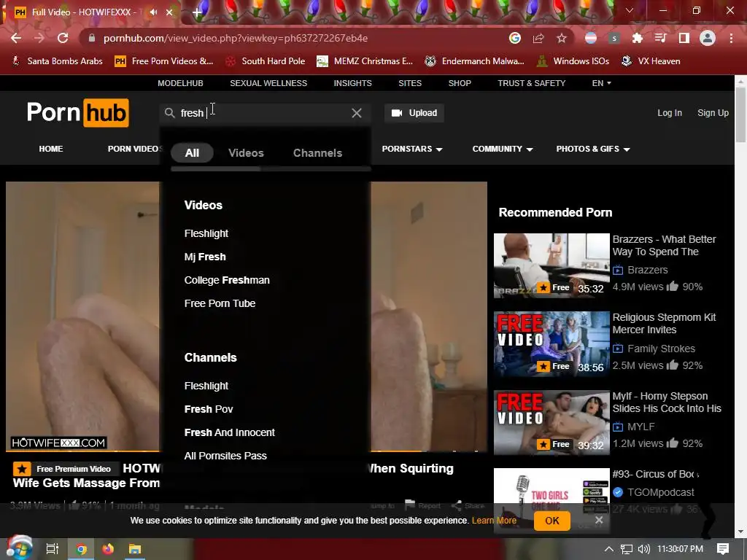Switch to the Videos suggestions tab
Screen dimensions: 747x560
coord(246,153)
